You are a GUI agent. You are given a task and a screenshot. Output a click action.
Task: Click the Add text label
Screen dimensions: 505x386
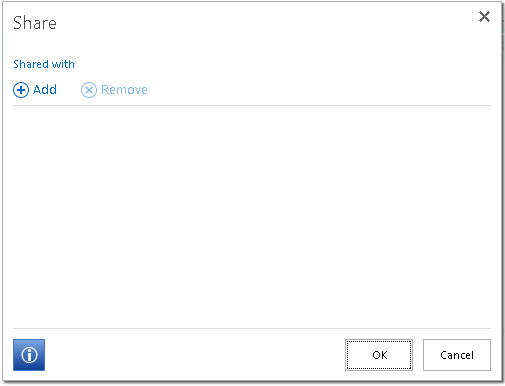[x=45, y=90]
